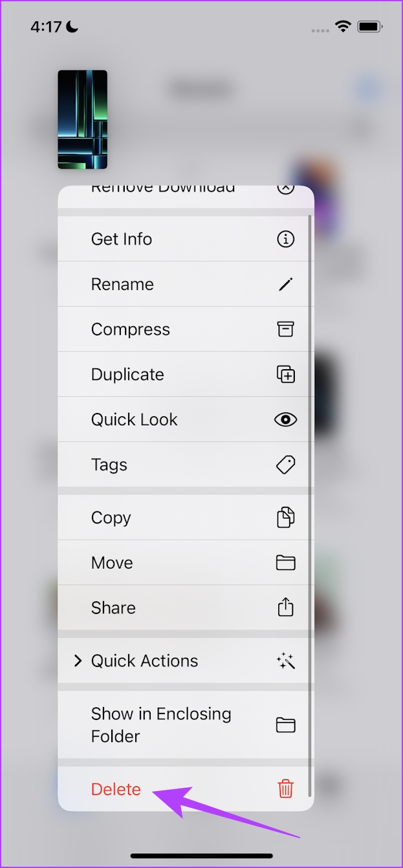This screenshot has height=868, width=403.
Task: Tap the Wi-Fi status bar icon
Action: coord(342,26)
